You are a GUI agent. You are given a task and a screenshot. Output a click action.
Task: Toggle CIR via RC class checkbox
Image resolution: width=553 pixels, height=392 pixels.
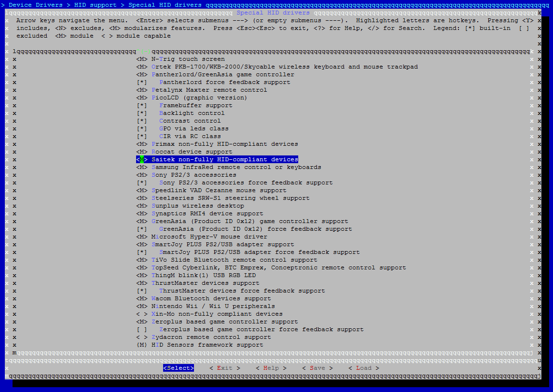tap(142, 137)
